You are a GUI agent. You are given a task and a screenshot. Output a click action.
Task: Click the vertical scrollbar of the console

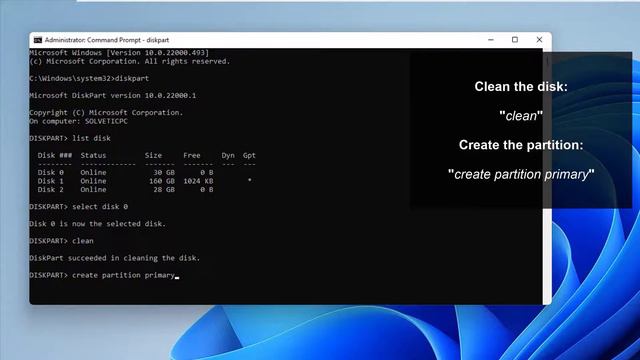547,176
